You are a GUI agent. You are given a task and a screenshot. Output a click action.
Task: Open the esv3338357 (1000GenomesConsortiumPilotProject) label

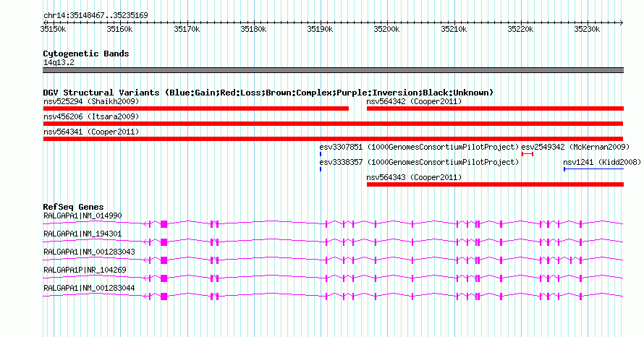click(420, 162)
